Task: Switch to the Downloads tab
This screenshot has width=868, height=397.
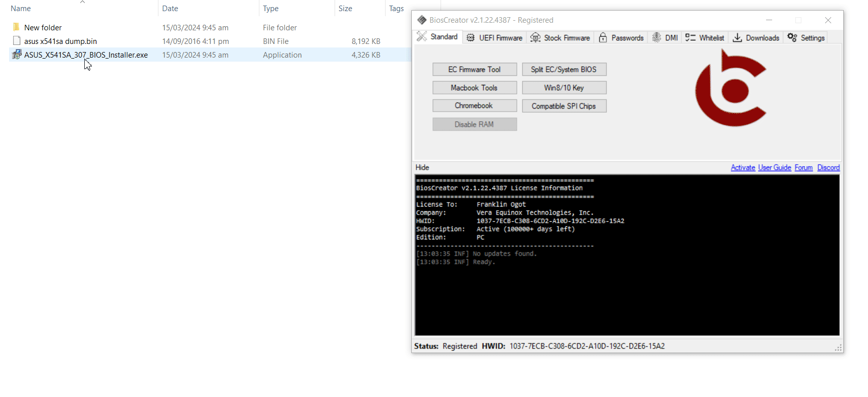Action: coord(756,38)
